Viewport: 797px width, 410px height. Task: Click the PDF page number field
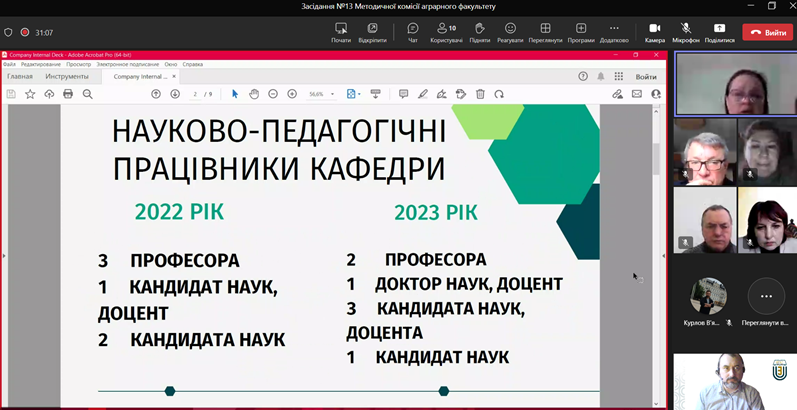point(196,93)
